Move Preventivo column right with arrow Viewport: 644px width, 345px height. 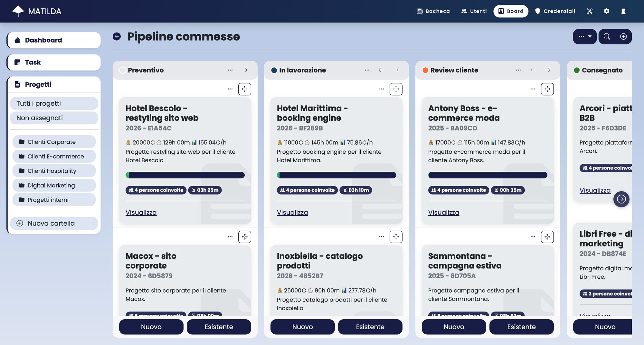(245, 70)
